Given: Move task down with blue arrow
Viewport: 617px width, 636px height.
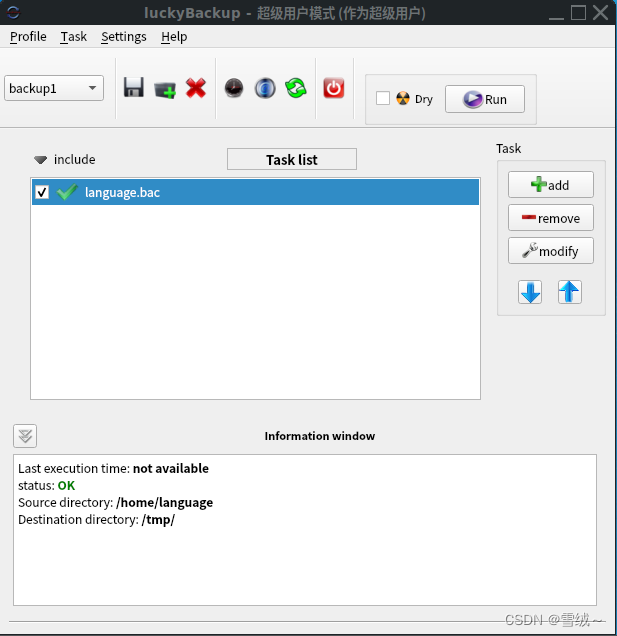Looking at the screenshot, I should point(530,292).
